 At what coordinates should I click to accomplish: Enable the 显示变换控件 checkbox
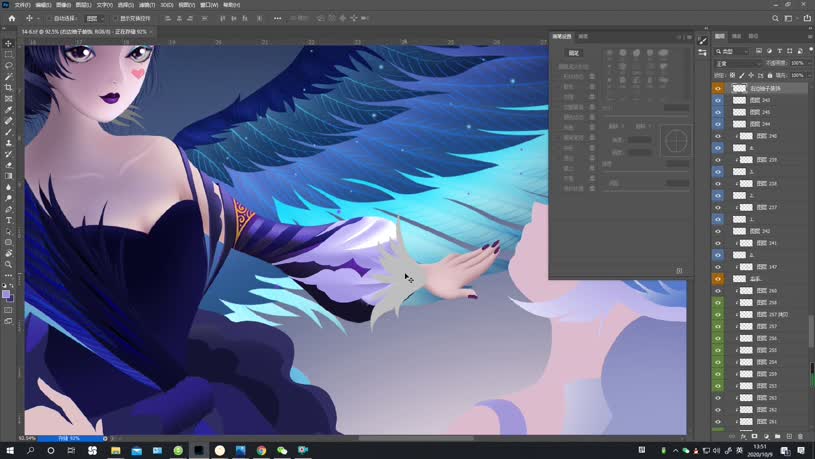(x=115, y=18)
